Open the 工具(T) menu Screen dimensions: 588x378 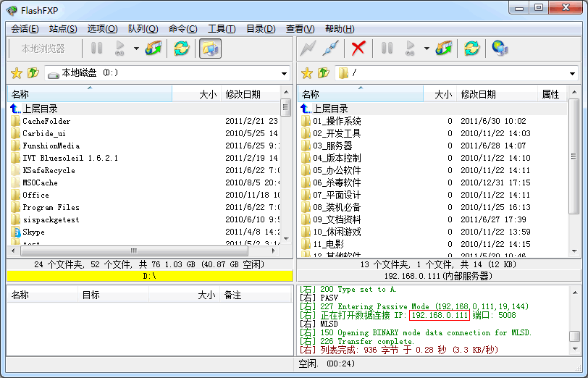(222, 29)
